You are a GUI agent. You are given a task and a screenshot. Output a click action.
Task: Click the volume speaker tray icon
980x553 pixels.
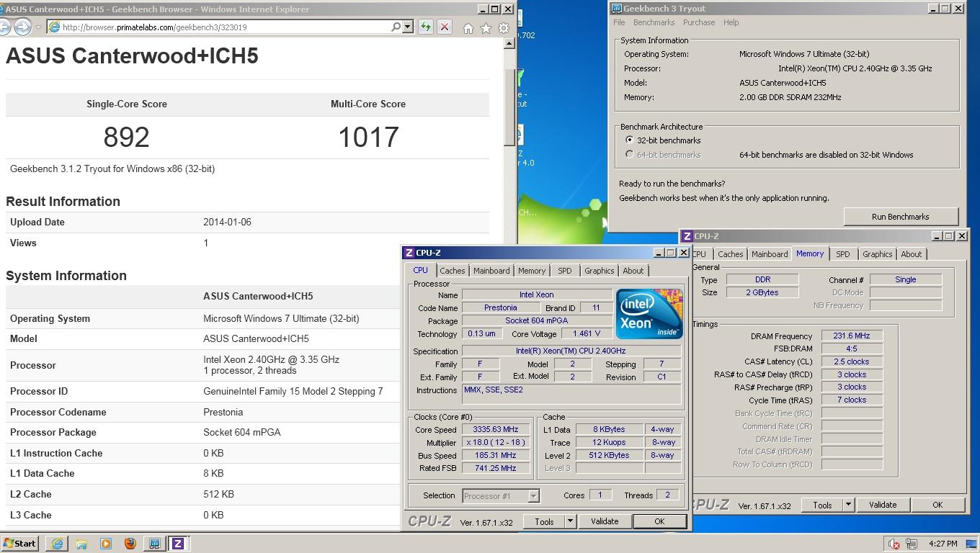click(x=894, y=544)
